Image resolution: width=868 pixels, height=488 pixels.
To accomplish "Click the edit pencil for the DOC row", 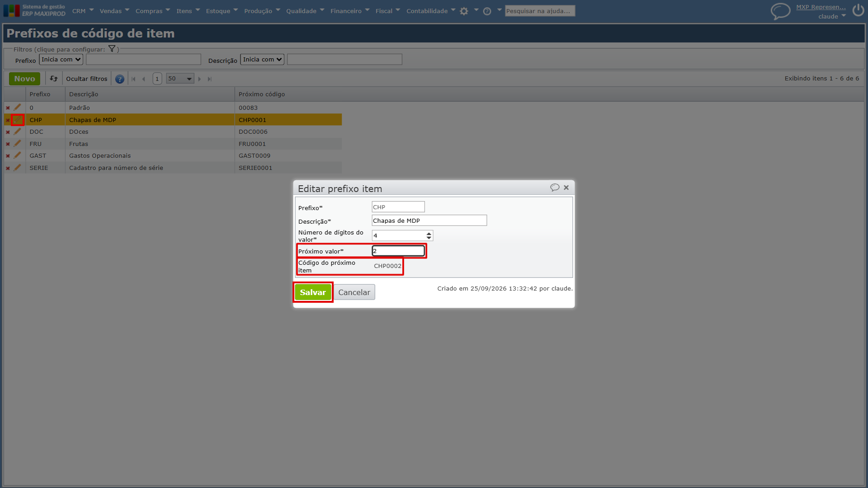I will click(17, 131).
